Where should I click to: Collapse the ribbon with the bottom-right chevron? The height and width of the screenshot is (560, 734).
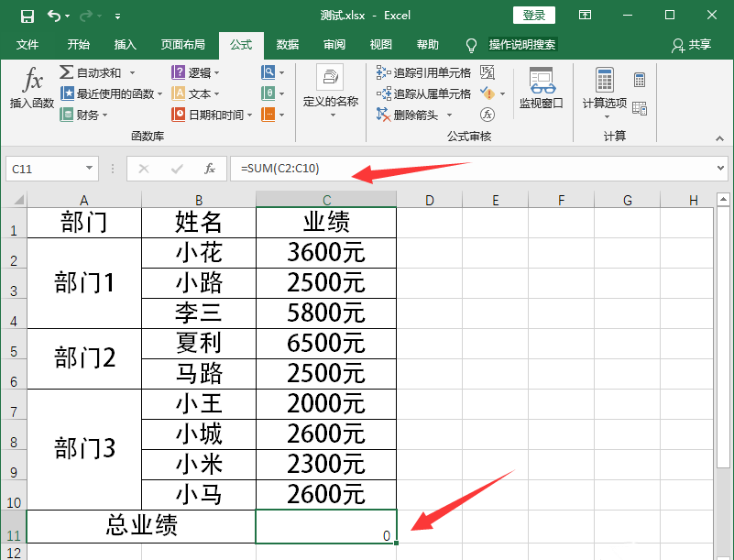pos(718,136)
